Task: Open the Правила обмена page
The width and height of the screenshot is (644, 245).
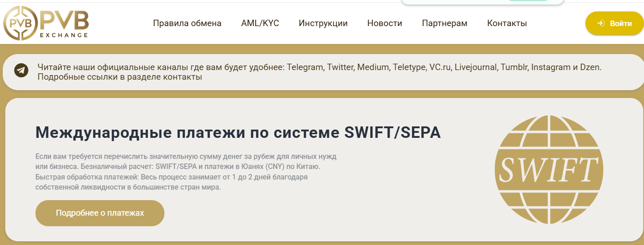Action: pyautogui.click(x=187, y=23)
